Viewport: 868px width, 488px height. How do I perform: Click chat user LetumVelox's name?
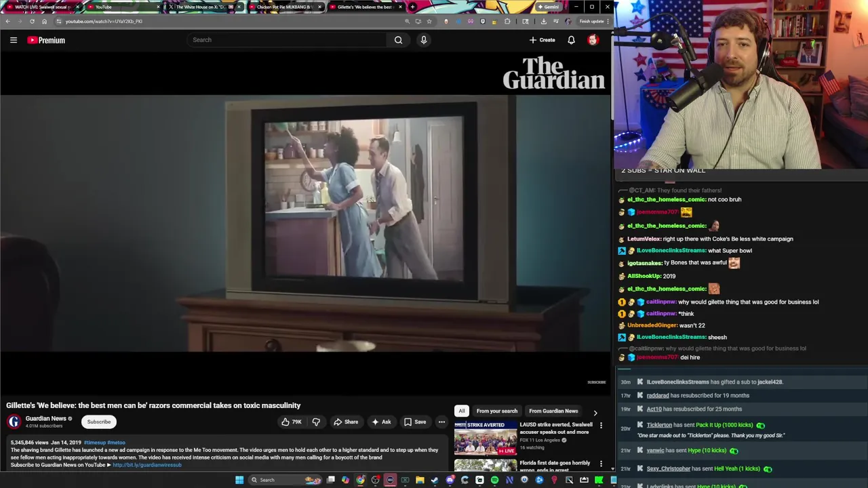(644, 239)
